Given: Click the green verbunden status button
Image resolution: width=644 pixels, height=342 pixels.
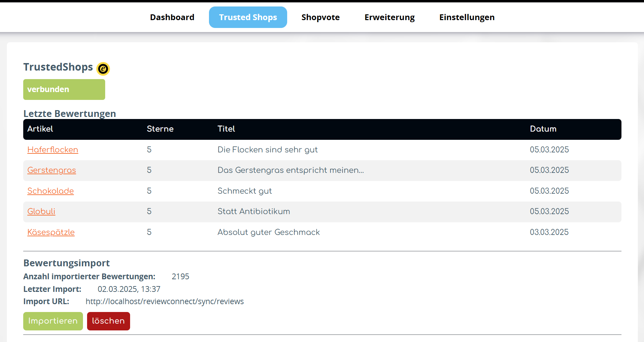Looking at the screenshot, I should [64, 89].
